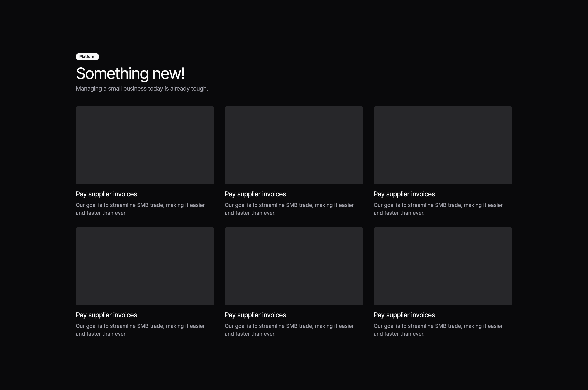Click the description text under bottom-left card
This screenshot has width=588, height=390.
[x=140, y=330]
